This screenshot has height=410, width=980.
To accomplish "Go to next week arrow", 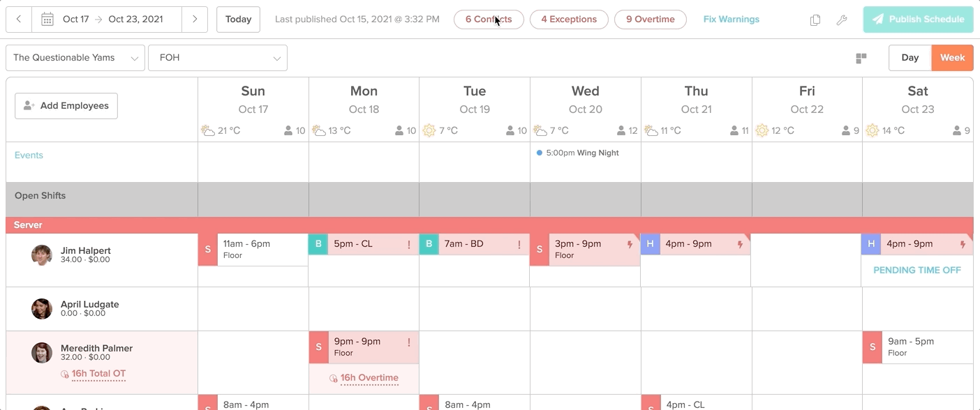I will [x=195, y=20].
